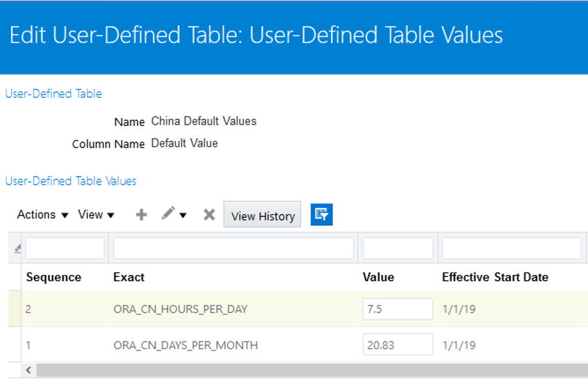Click the clear filter icon left of filter row
The width and height of the screenshot is (588, 381).
pyautogui.click(x=18, y=248)
